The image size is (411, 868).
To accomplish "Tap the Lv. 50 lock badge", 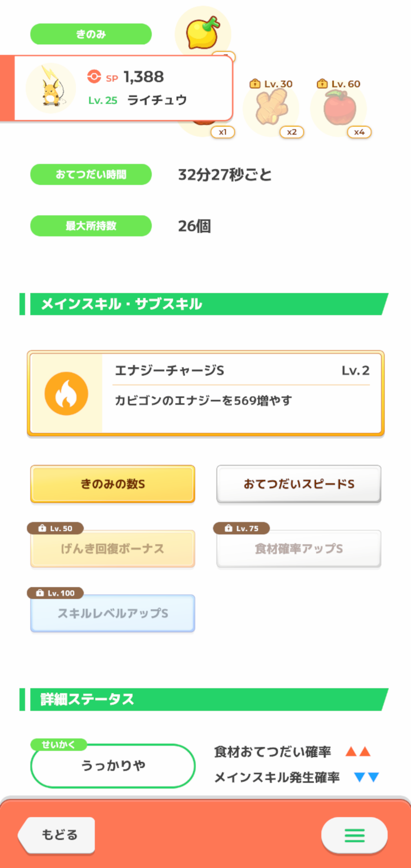I will pos(55,528).
